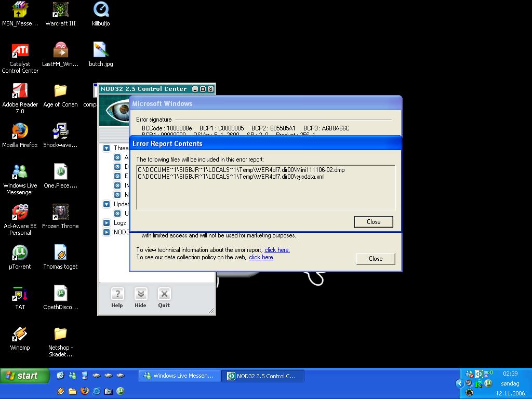Click the NOD32 Help icon button
The height and width of the screenshot is (399, 532).
pyautogui.click(x=117, y=295)
